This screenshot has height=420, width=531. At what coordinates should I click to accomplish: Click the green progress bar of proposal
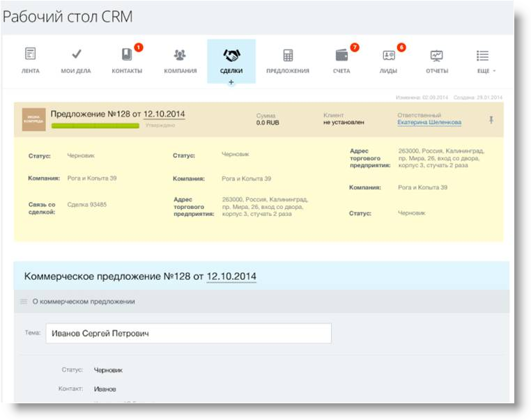[x=95, y=126]
